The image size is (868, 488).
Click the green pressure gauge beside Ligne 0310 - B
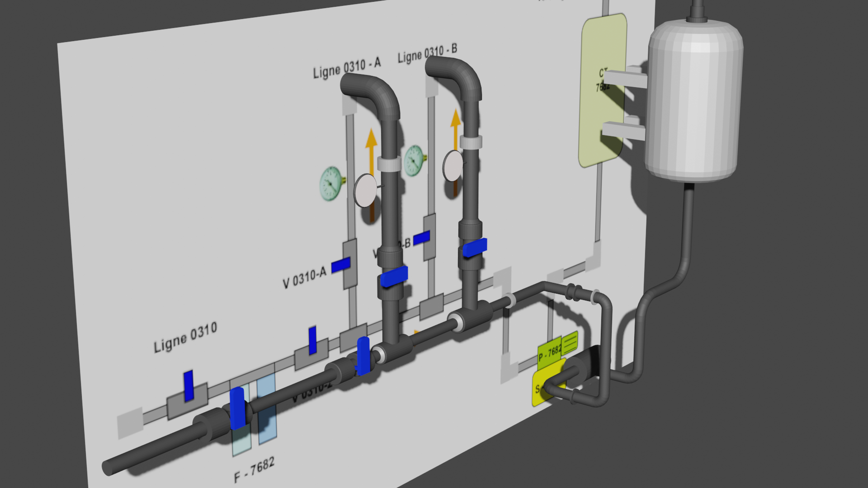pyautogui.click(x=414, y=160)
